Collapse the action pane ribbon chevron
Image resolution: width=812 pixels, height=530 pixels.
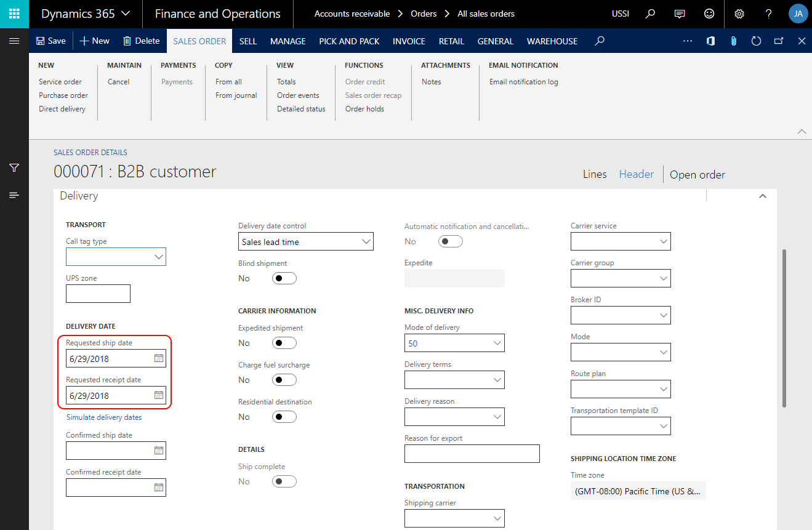click(802, 131)
